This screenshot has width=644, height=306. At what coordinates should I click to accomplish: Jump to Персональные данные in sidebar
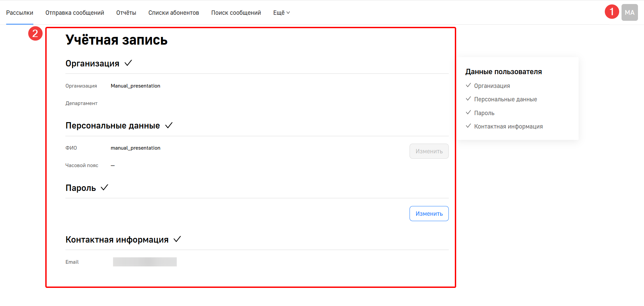[x=505, y=99]
